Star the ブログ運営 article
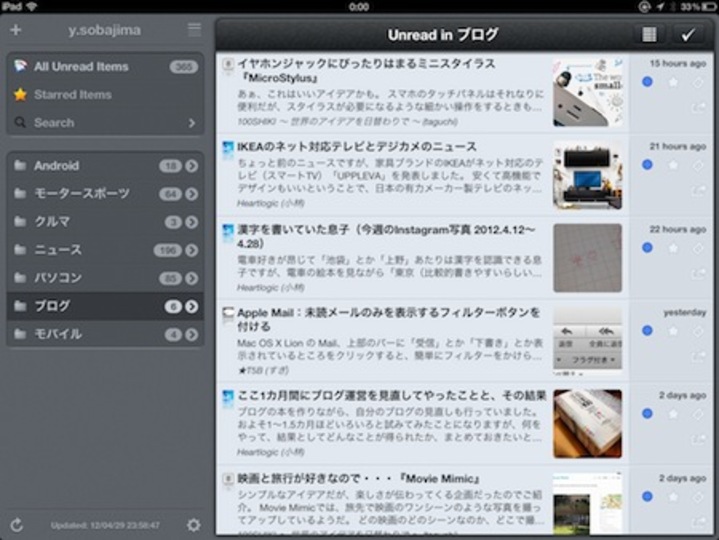The height and width of the screenshot is (540, 719). (673, 413)
